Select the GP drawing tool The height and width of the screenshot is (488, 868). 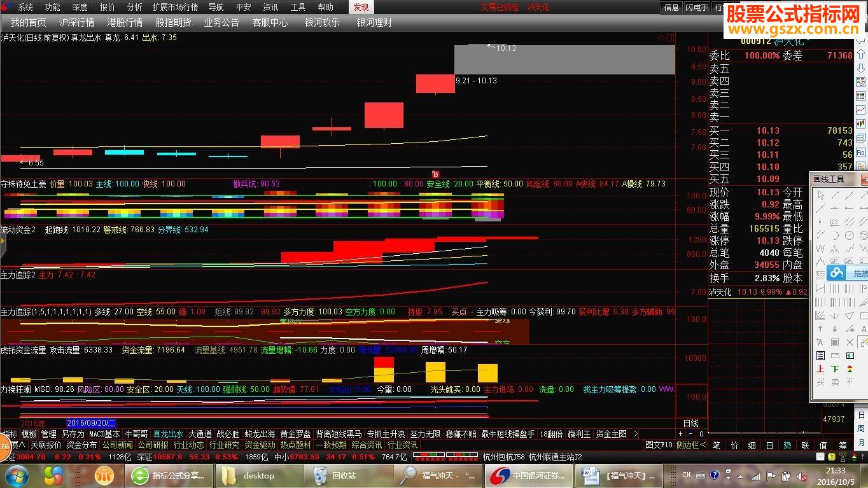pyautogui.click(x=834, y=261)
